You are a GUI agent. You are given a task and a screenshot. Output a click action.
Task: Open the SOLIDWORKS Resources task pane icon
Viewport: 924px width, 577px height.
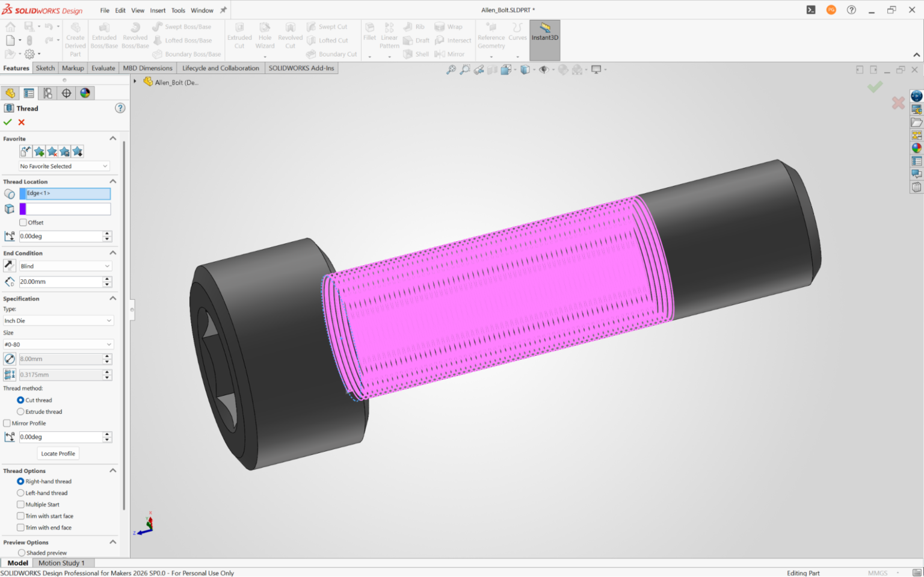click(917, 96)
